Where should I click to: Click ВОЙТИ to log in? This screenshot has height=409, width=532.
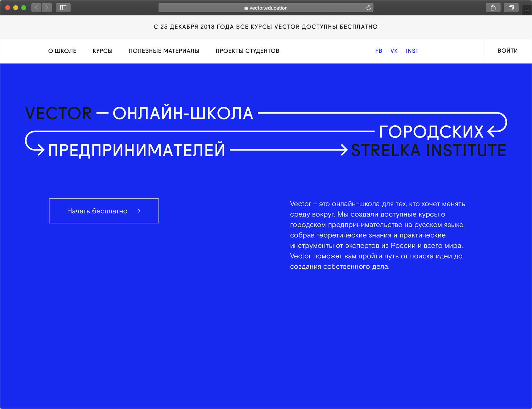[508, 51]
